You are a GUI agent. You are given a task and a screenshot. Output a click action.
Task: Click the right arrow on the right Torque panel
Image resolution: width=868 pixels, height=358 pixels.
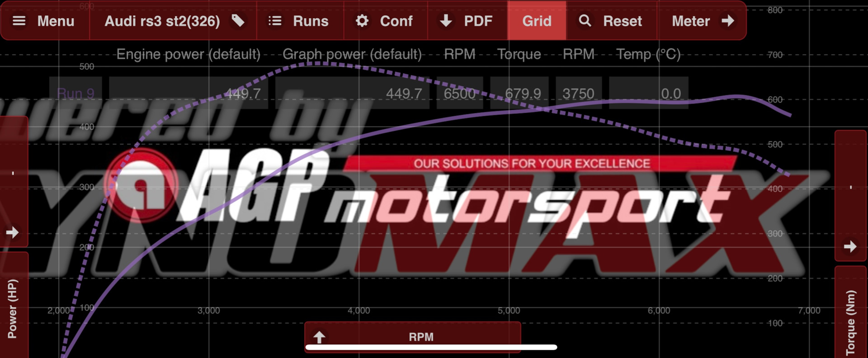coord(850,246)
